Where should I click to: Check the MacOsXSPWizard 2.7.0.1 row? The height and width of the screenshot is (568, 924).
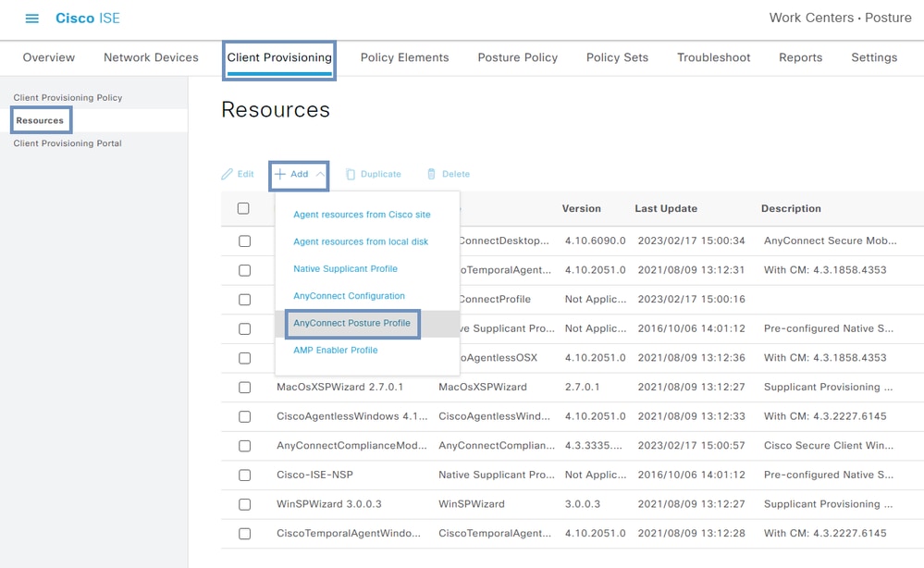[244, 387]
